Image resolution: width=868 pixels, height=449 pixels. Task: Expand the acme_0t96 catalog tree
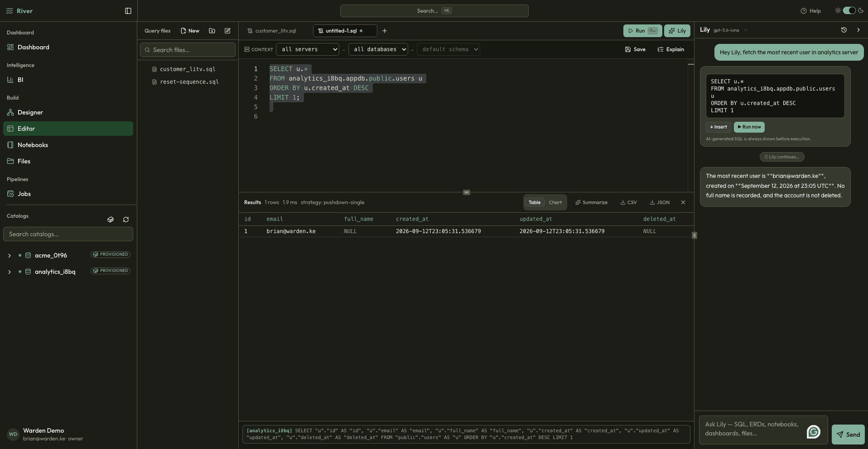(x=9, y=256)
